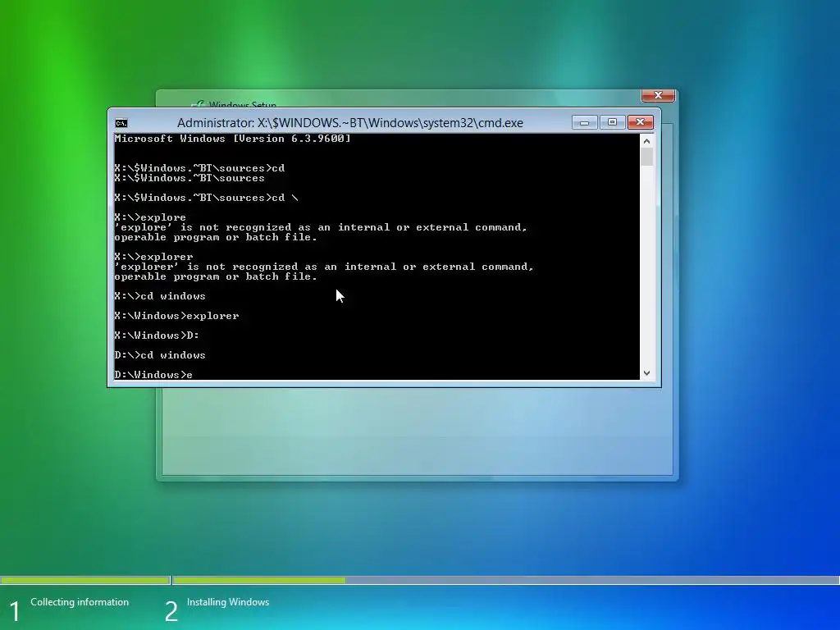This screenshot has height=630, width=840.
Task: Click the Collecting information progress bar
Action: pos(84,580)
